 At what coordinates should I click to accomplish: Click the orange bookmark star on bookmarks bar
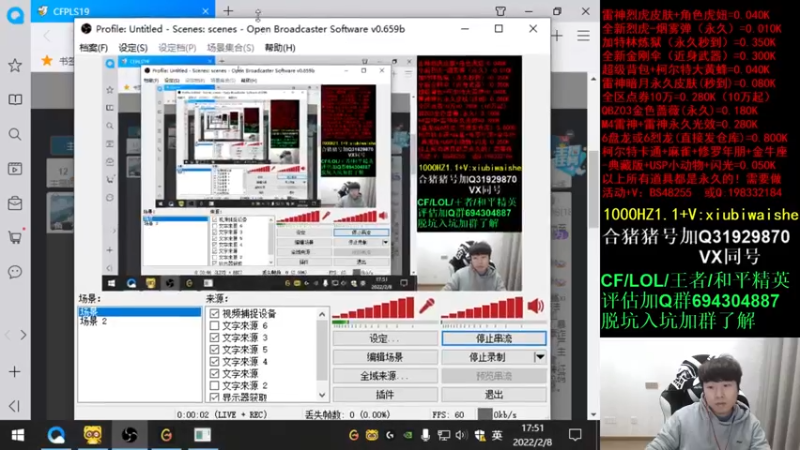pos(47,61)
